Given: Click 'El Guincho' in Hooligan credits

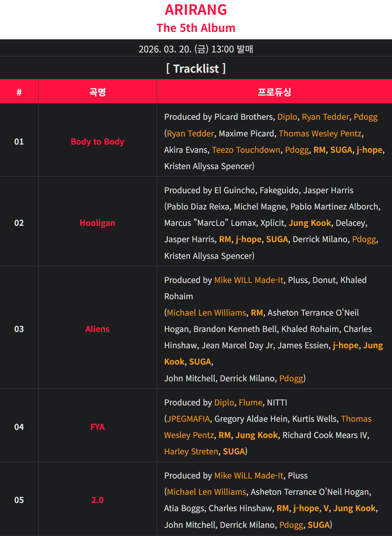Looking at the screenshot, I should [235, 190].
